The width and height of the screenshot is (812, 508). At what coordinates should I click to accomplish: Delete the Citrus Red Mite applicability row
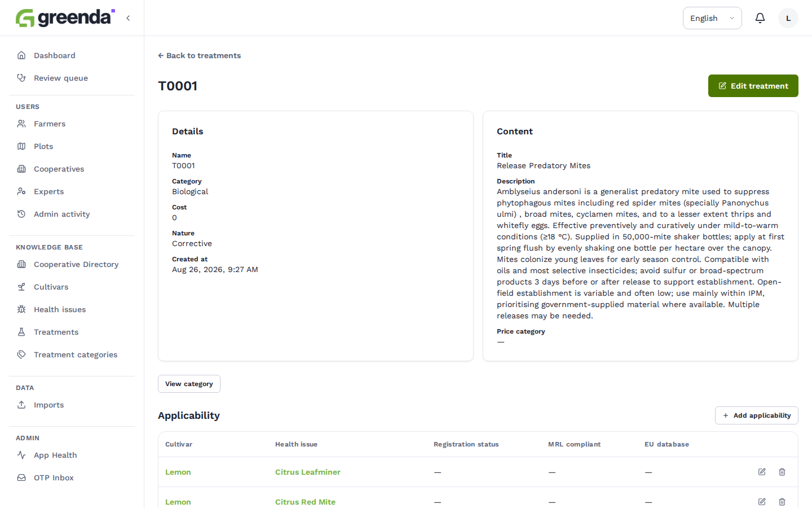782,502
